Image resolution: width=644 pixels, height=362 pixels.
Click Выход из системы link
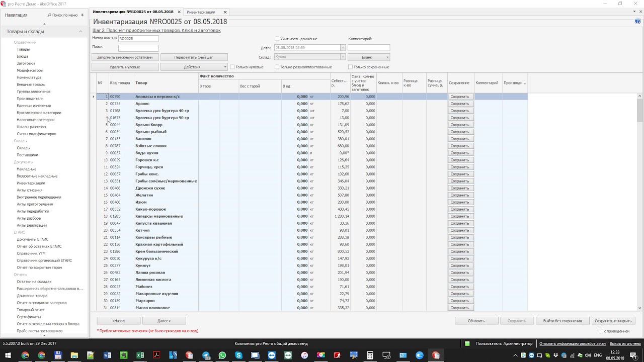625,343
